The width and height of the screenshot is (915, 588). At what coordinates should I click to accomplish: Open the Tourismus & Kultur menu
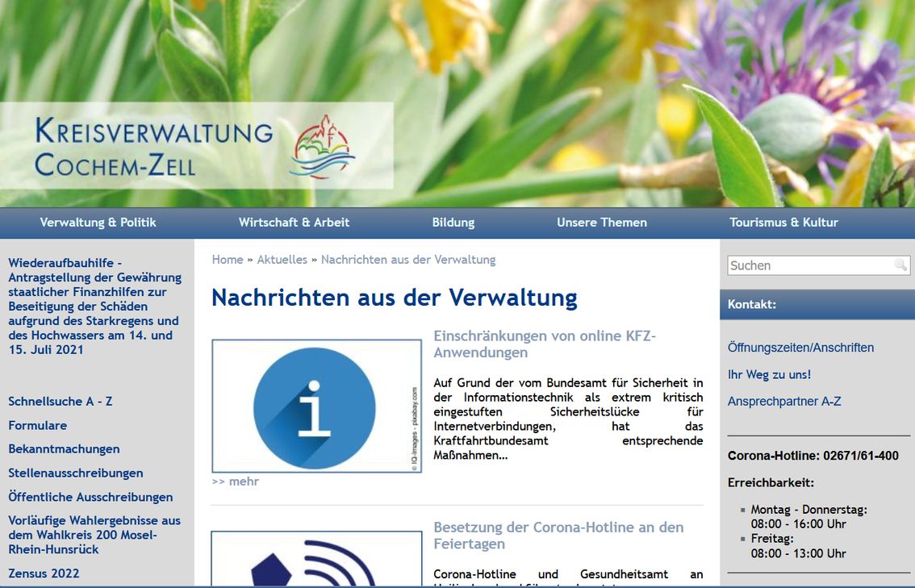tap(783, 223)
